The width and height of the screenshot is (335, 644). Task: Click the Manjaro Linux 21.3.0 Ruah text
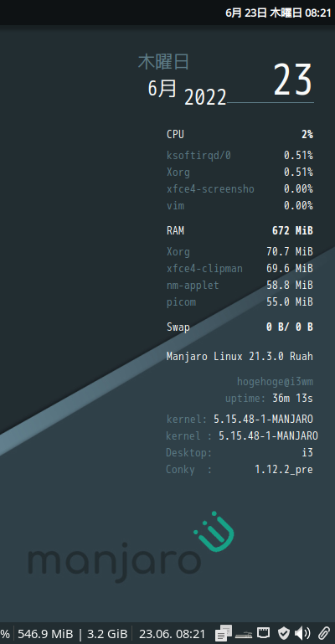(240, 356)
